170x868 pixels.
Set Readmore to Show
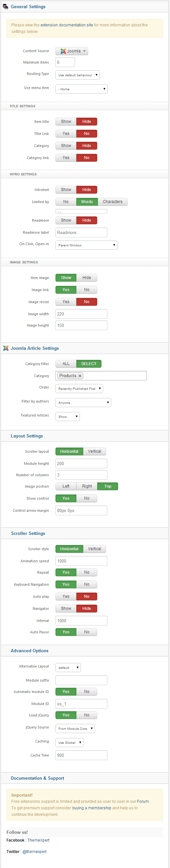pyautogui.click(x=66, y=220)
